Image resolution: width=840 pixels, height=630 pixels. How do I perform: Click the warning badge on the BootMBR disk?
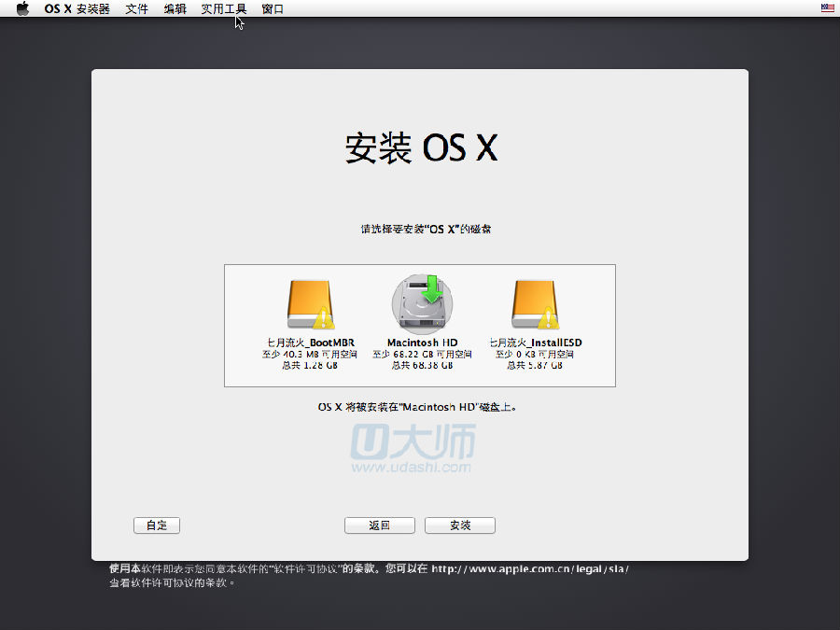coord(324,319)
